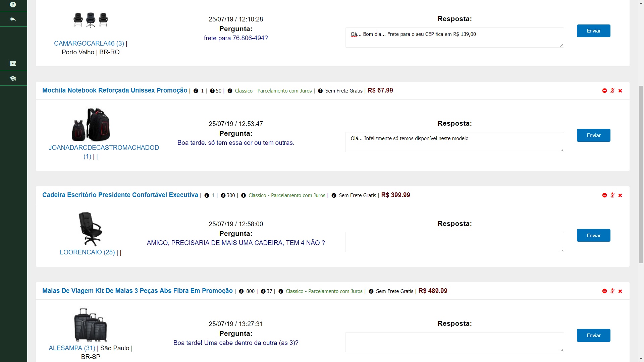The height and width of the screenshot is (362, 644).
Task: Open Mochila Notebook Reforçada Unissex Promoção listing
Action: 115,90
